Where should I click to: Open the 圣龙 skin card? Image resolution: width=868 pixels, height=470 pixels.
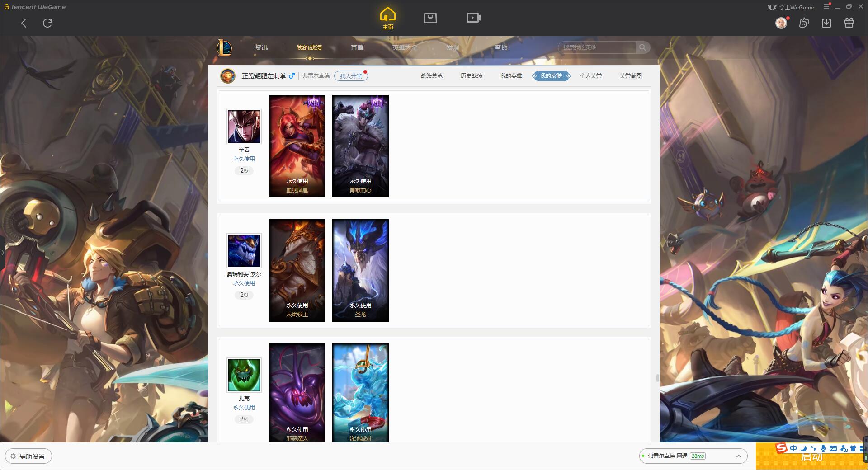360,270
